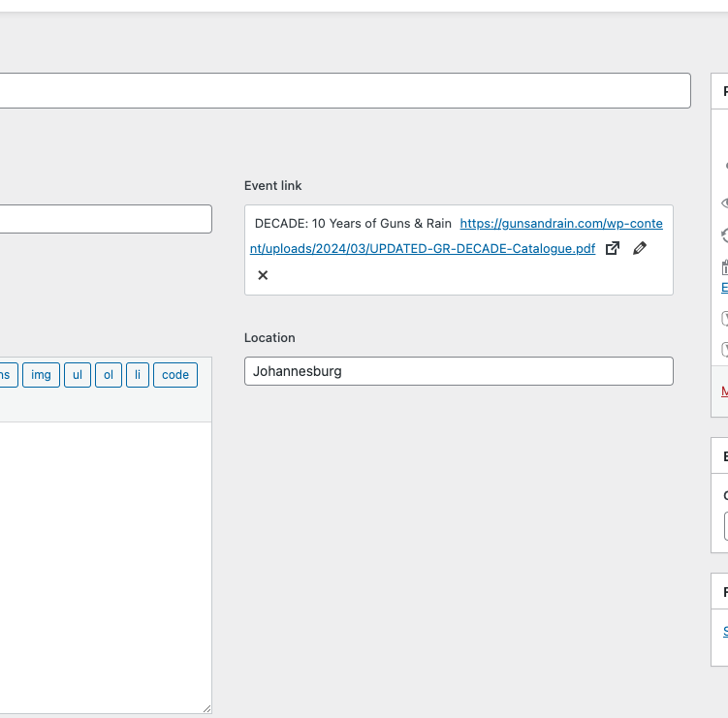Insert an image with the img button
This screenshot has width=728, height=718.
[x=41, y=375]
